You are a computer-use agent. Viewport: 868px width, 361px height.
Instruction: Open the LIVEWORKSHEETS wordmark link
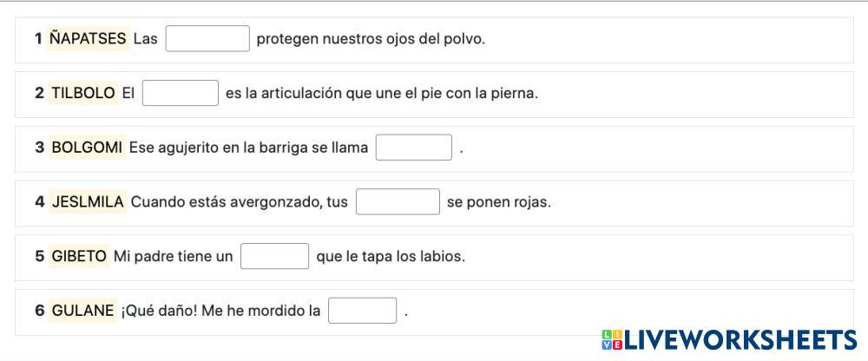point(740,340)
